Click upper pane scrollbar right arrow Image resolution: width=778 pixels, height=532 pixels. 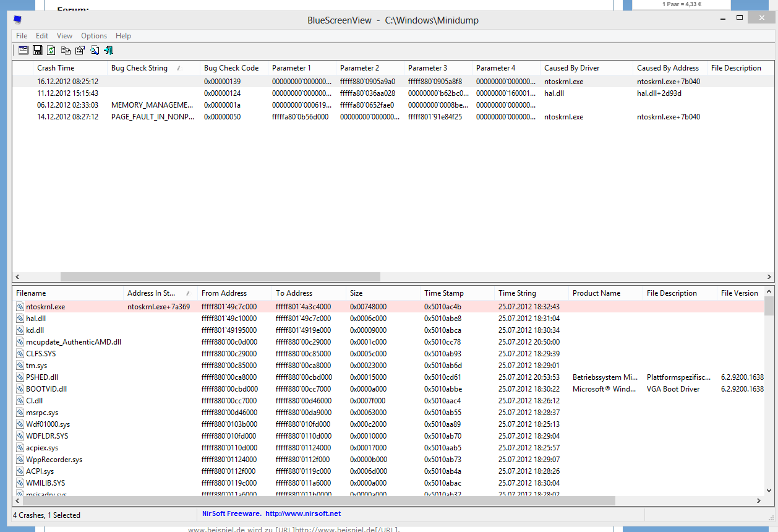point(769,277)
